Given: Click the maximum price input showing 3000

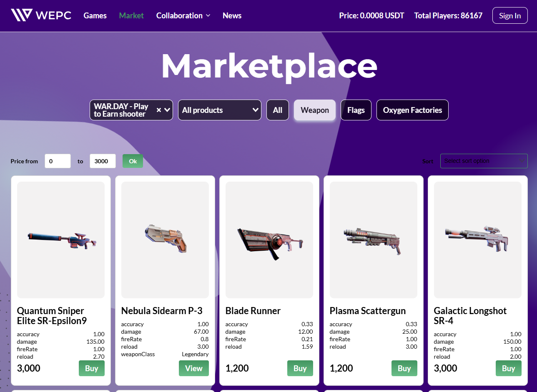Looking at the screenshot, I should pos(103,161).
